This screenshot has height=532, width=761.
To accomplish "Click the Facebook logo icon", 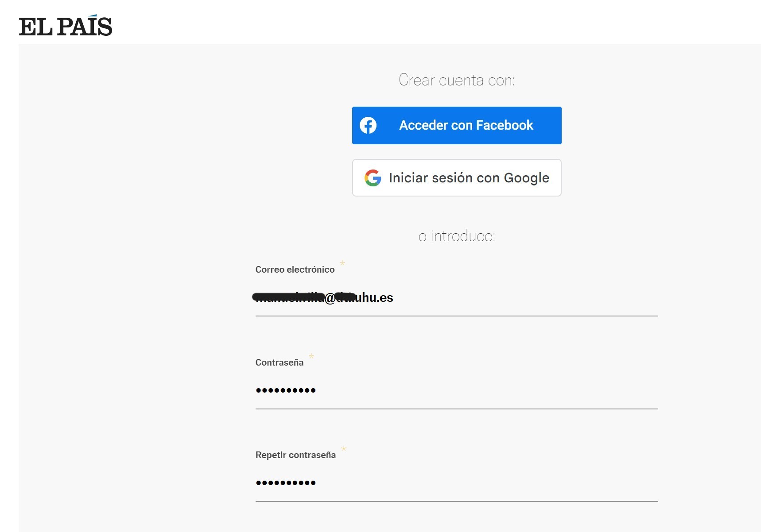I will point(368,125).
